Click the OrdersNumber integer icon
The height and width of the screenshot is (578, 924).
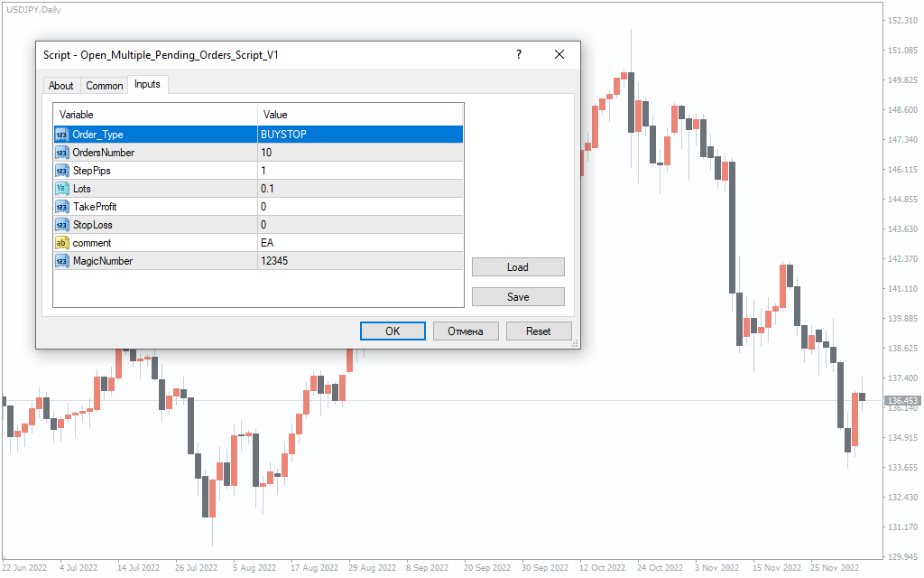[61, 153]
